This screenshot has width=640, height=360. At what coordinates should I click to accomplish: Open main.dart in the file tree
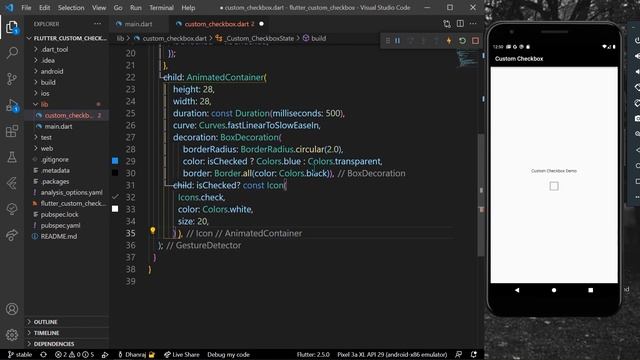tap(58, 126)
